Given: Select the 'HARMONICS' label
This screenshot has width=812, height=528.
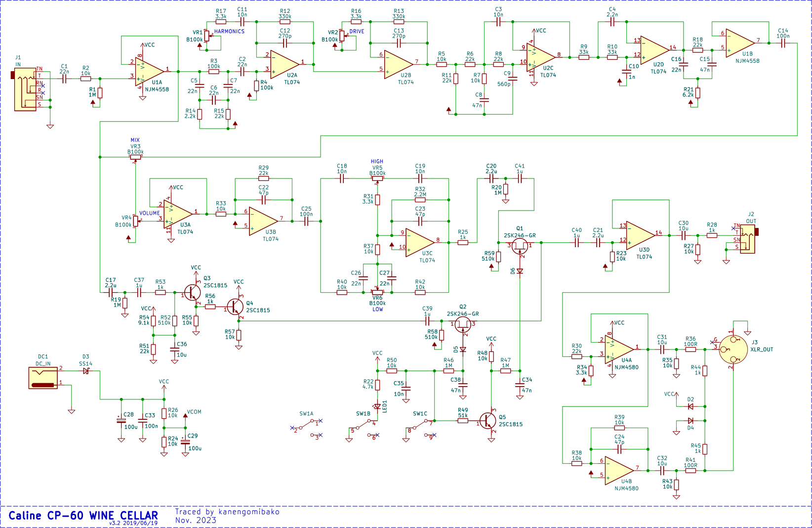Looking at the screenshot, I should click(x=229, y=32).
